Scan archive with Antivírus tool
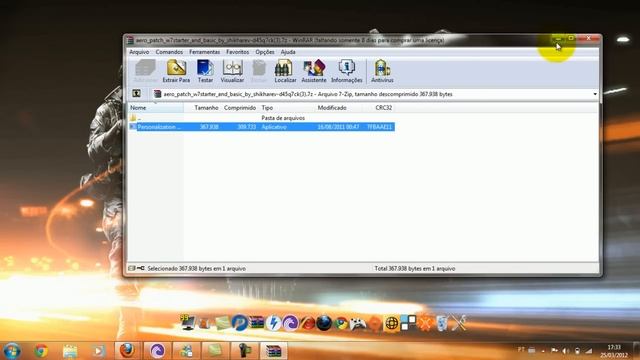The height and width of the screenshot is (360, 640). click(x=382, y=71)
